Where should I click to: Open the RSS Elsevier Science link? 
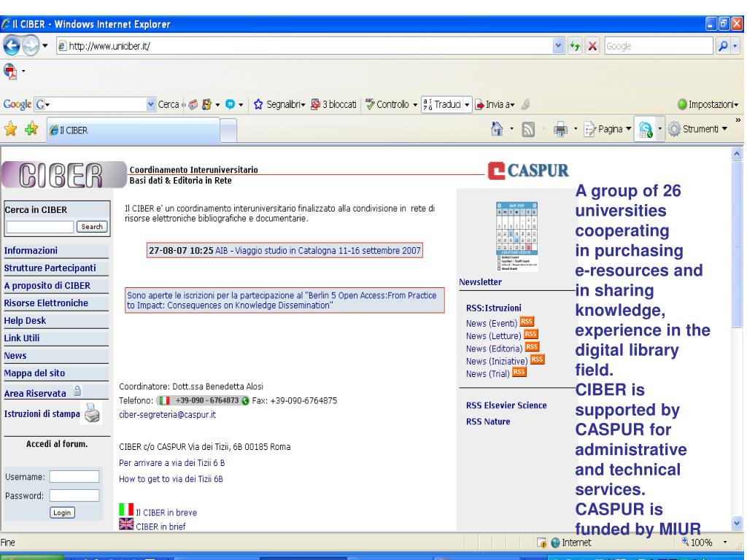tap(506, 405)
